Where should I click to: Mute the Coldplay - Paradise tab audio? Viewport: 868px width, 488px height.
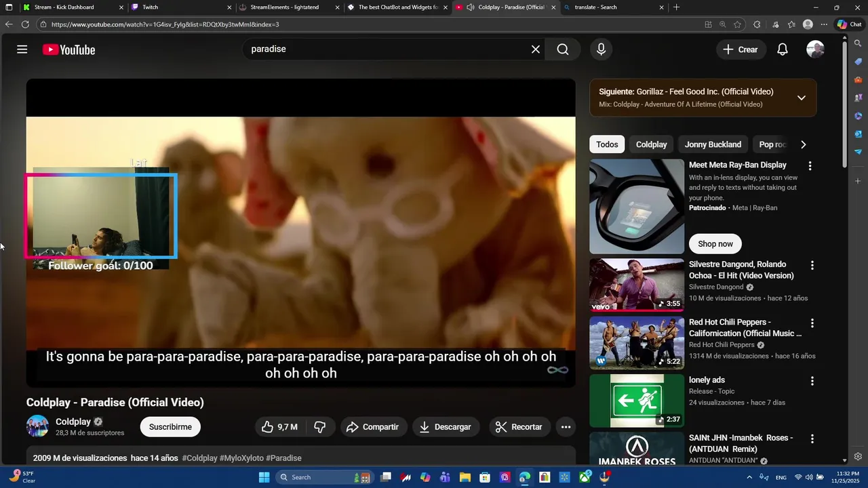471,7
